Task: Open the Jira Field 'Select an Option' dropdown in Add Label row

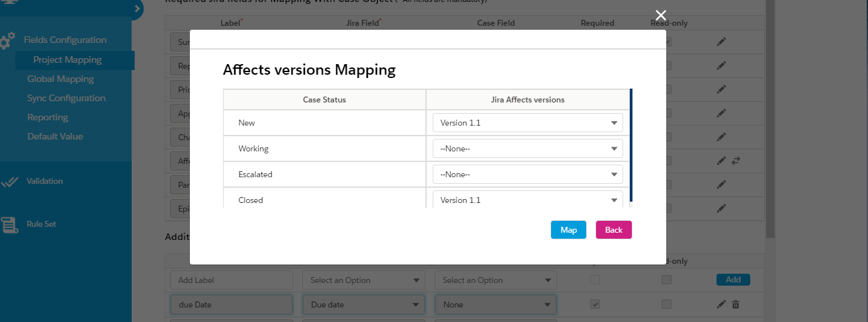Action: coord(363,280)
